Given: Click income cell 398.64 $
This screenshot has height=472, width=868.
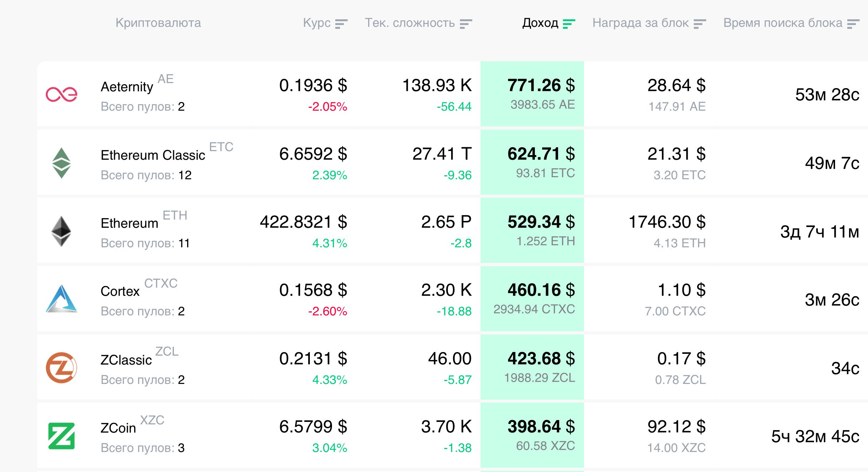Looking at the screenshot, I should pos(541,427).
